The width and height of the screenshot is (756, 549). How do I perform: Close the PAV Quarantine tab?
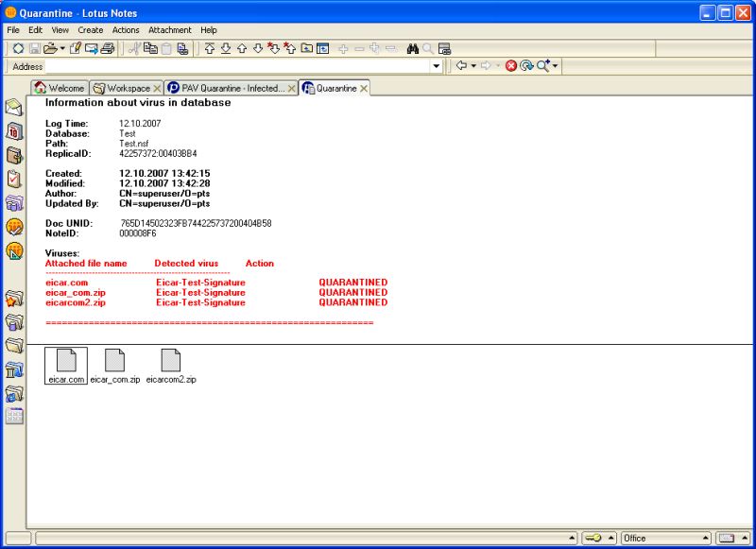[x=291, y=89]
